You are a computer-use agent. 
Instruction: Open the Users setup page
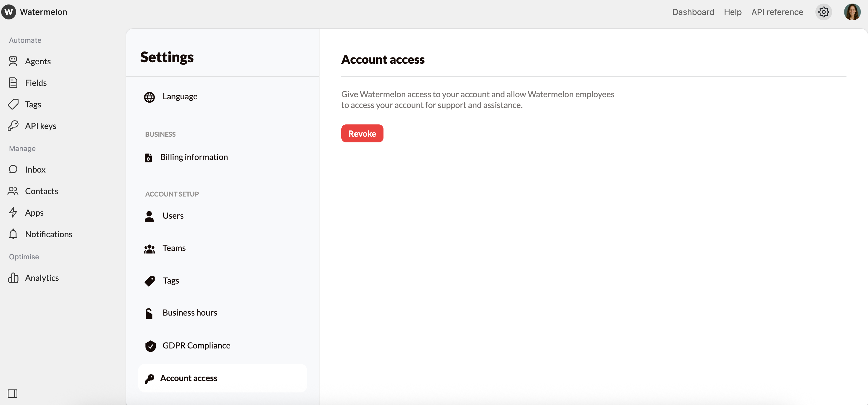pos(172,216)
